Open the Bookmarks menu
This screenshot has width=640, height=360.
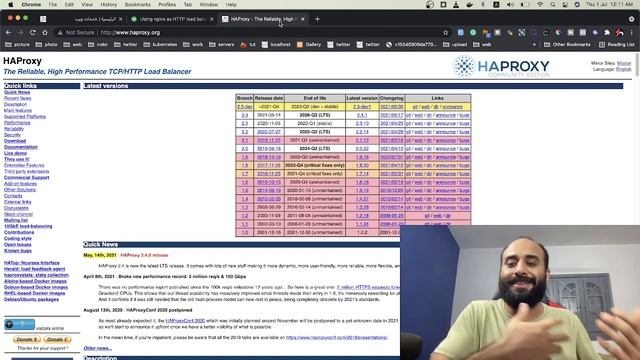[138, 4]
